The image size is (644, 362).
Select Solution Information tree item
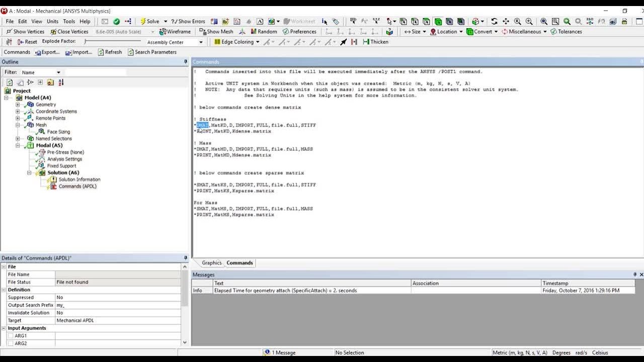(79, 179)
